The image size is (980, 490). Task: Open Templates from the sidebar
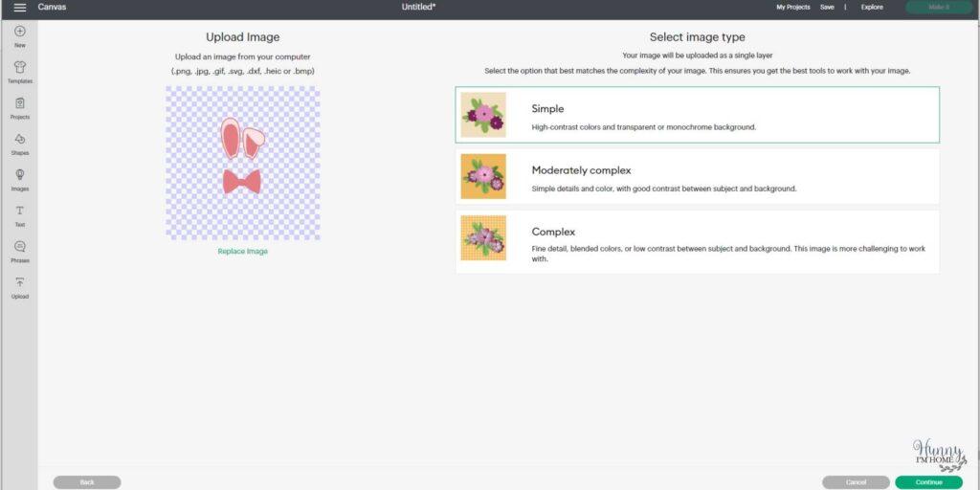point(20,72)
